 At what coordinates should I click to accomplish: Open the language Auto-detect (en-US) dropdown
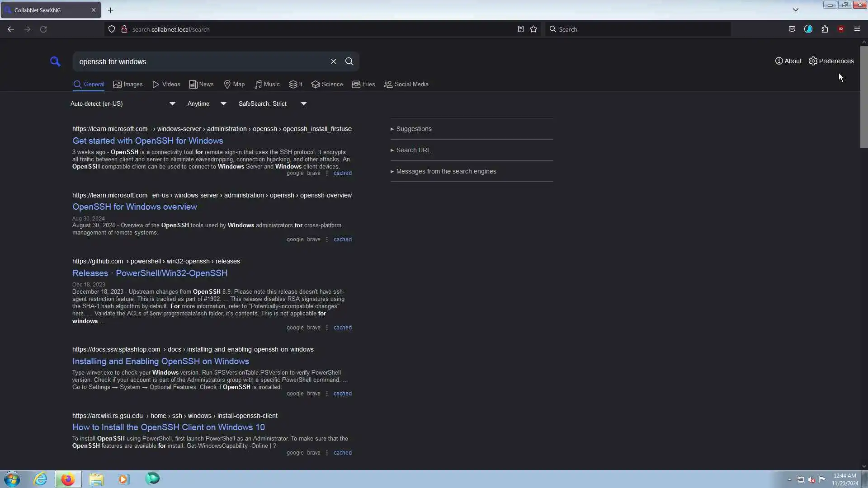point(123,104)
